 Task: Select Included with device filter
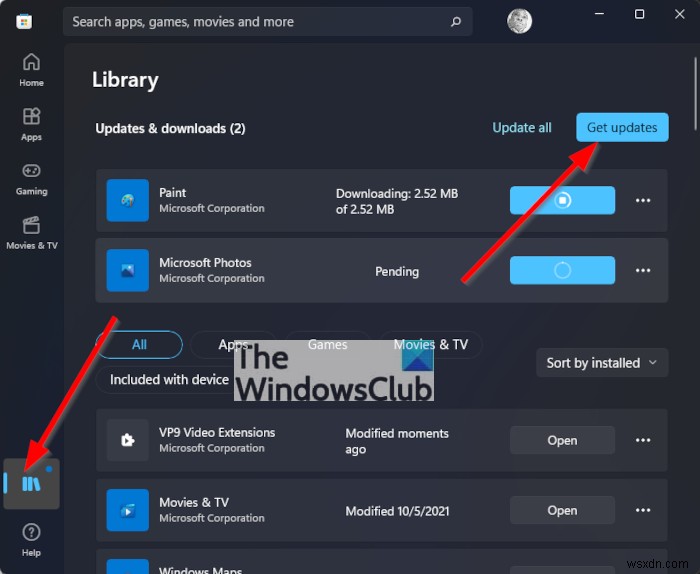[169, 379]
